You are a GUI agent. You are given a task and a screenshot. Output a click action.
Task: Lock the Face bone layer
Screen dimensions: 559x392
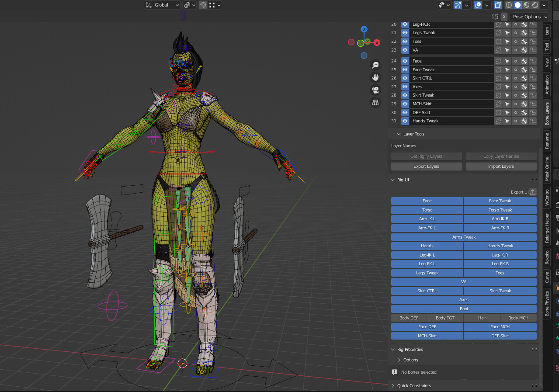tap(533, 61)
